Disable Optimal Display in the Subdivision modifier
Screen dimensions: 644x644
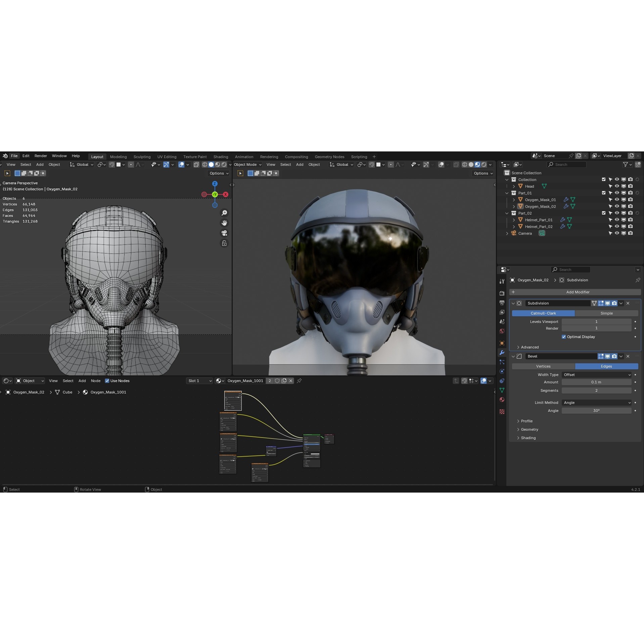tap(564, 337)
